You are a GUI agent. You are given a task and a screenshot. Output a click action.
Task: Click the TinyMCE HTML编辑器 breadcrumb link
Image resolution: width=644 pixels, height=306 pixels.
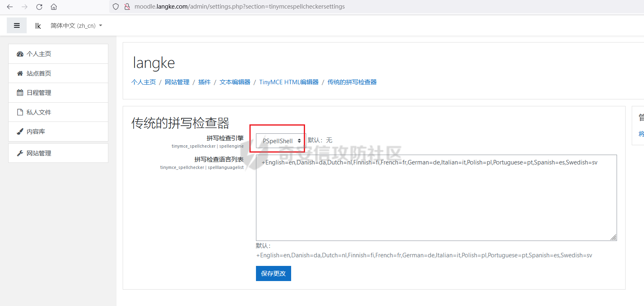point(289,82)
